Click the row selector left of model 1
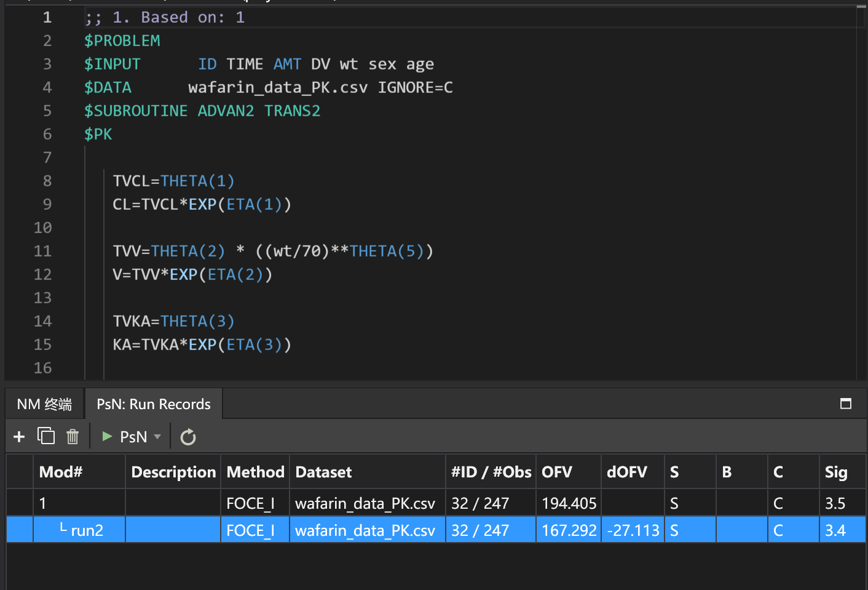The width and height of the screenshot is (868, 590). 20,503
